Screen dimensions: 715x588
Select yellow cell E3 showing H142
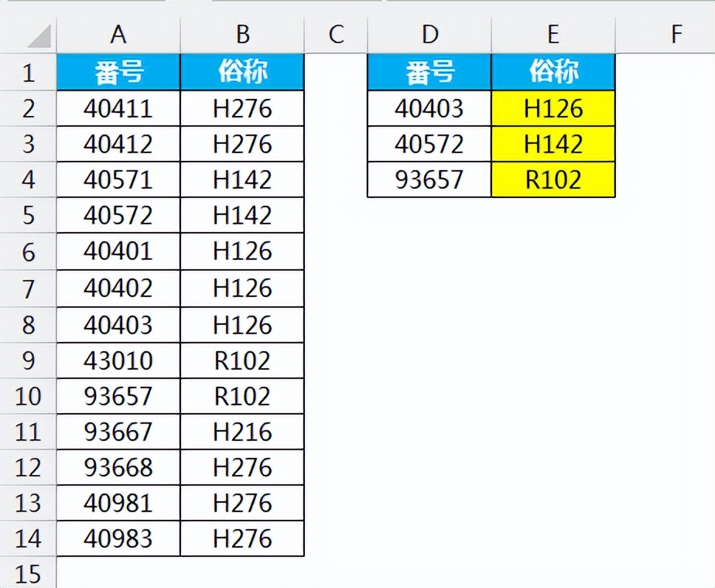point(553,145)
